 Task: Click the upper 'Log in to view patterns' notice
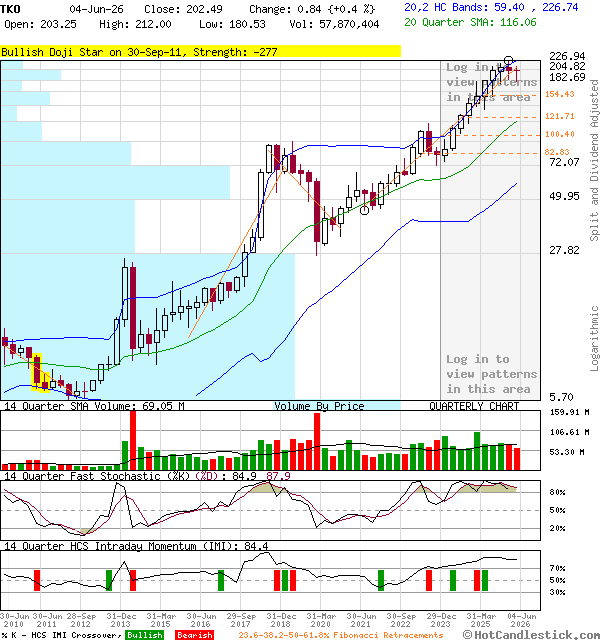(491, 82)
